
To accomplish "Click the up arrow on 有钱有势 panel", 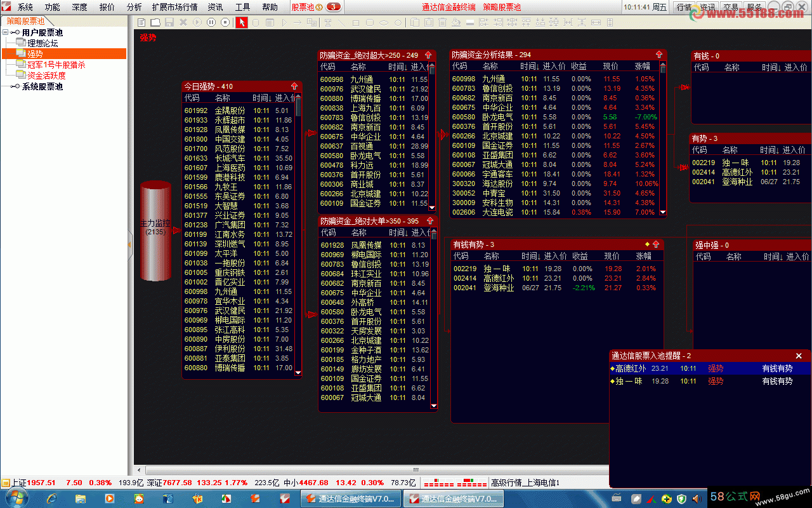I will tap(656, 244).
